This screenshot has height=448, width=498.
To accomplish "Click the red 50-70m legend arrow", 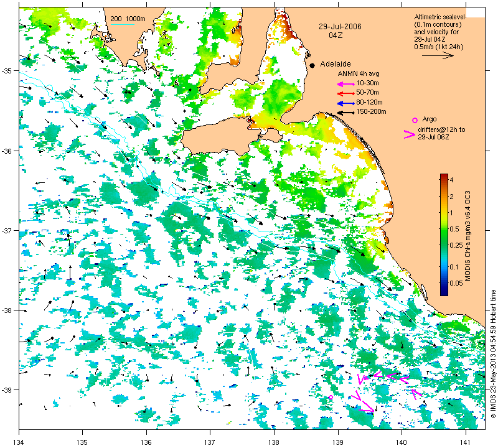I will [x=345, y=94].
